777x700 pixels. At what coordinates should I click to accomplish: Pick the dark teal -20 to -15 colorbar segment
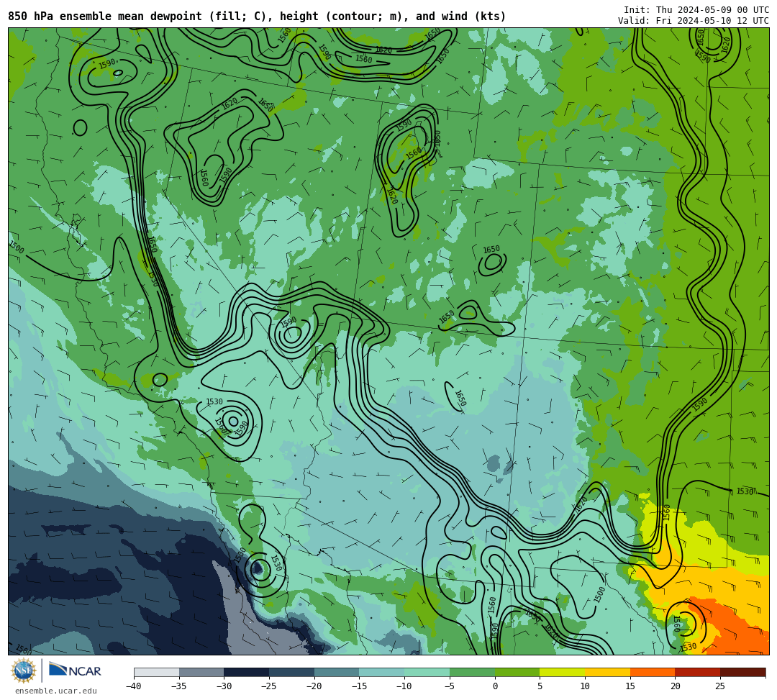[x=337, y=672]
